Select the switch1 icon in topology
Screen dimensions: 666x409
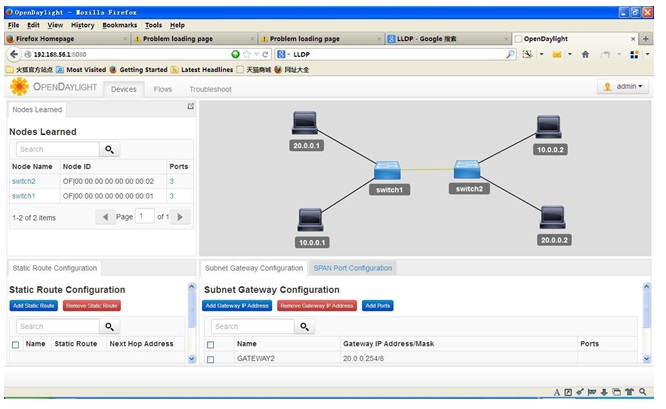point(387,170)
